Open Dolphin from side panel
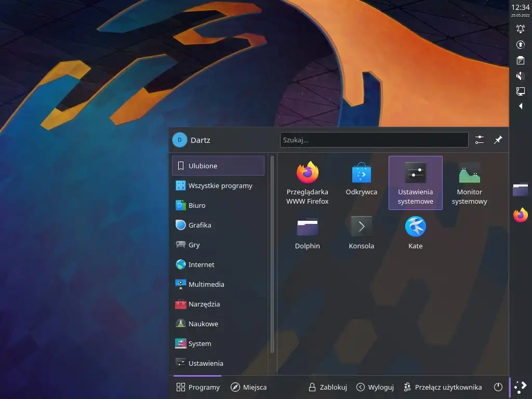This screenshot has height=399, width=532. pyautogui.click(x=520, y=190)
